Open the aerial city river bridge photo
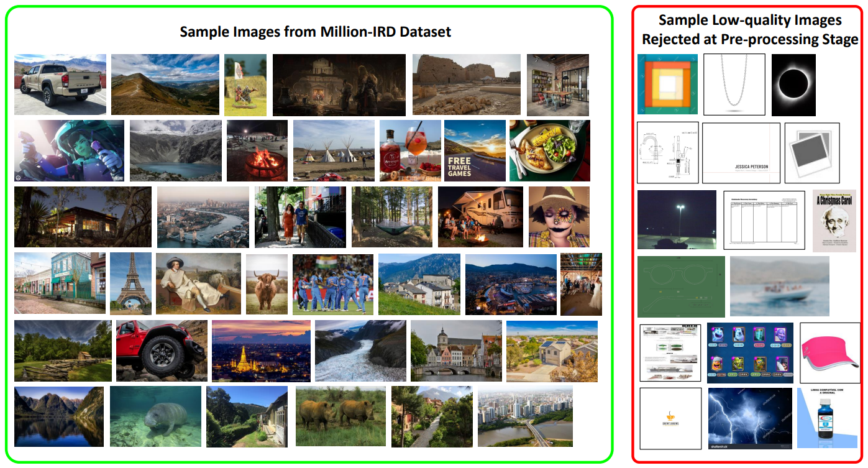This screenshot has height=468, width=868. (x=525, y=416)
